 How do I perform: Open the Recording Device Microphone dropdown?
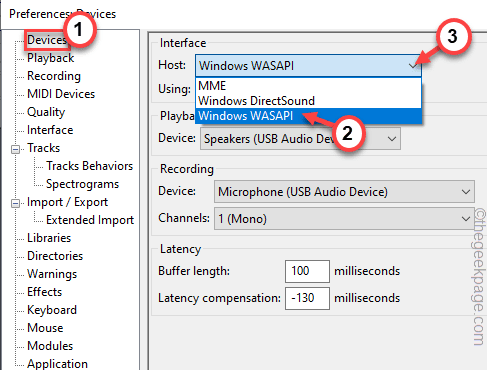pyautogui.click(x=344, y=192)
